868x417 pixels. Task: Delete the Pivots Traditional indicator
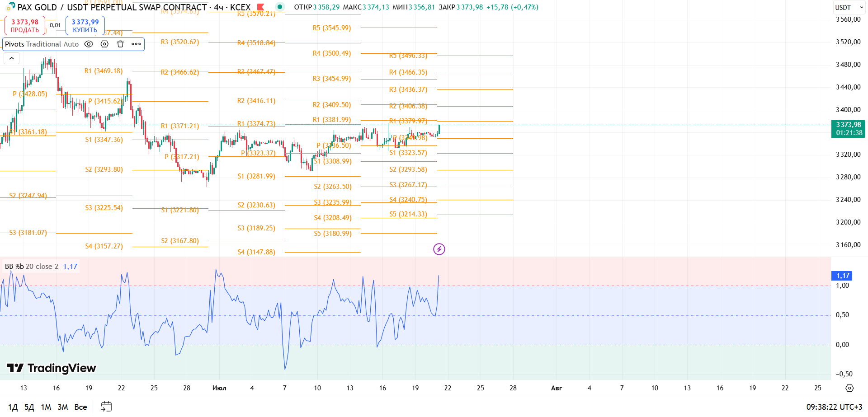(x=120, y=44)
